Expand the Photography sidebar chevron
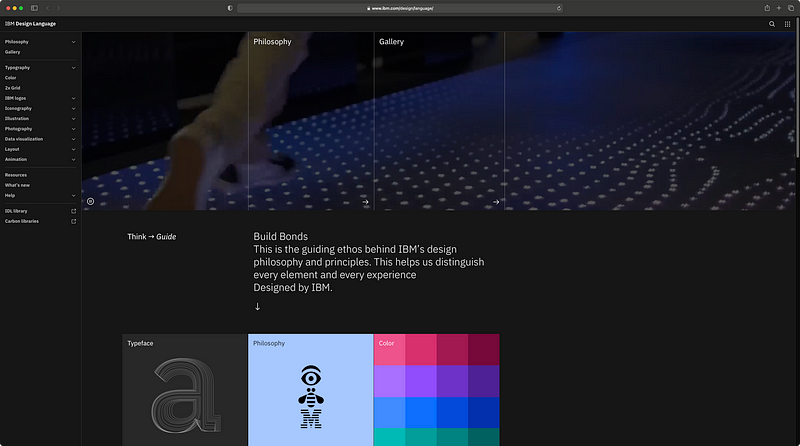 73,129
